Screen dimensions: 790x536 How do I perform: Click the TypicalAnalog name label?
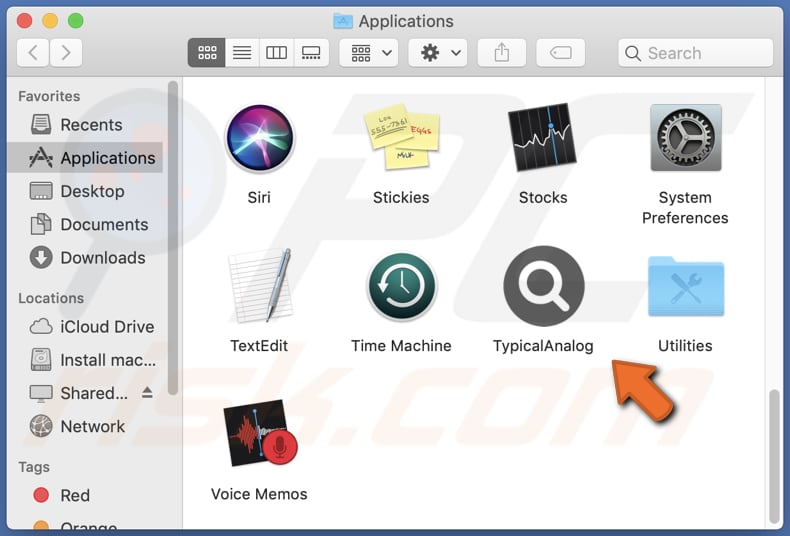click(543, 346)
